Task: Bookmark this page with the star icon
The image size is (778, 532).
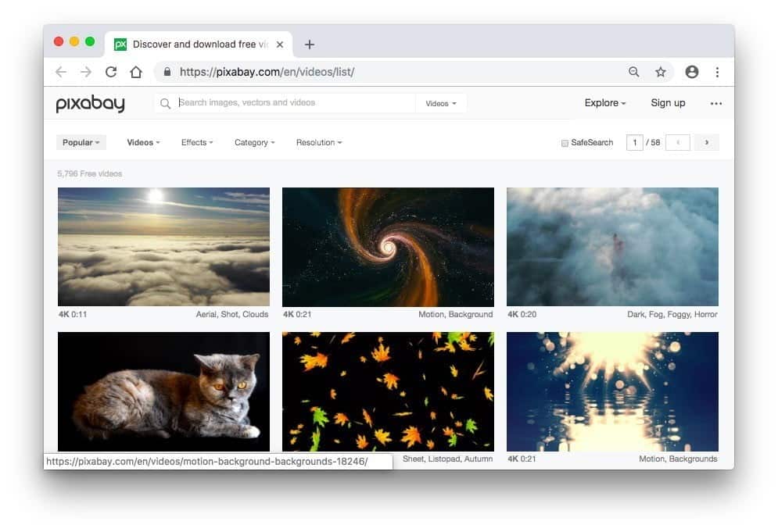Action: pyautogui.click(x=661, y=72)
